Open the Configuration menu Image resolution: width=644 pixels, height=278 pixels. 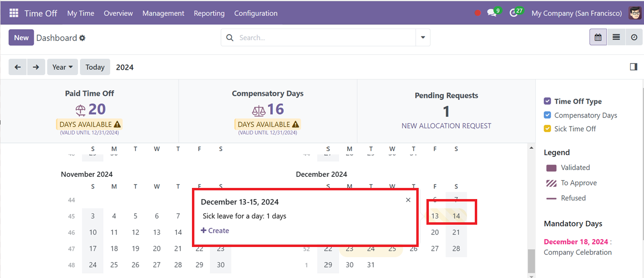point(256,13)
